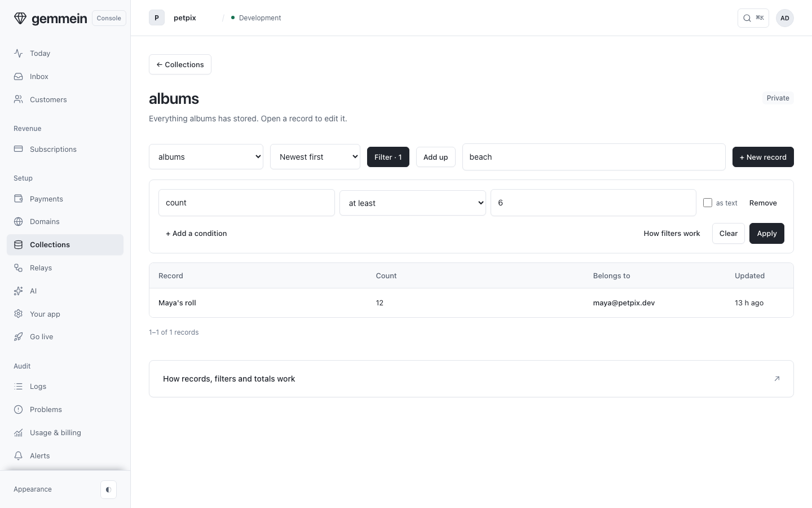812x508 pixels.
Task: Click the Record column header
Action: (x=171, y=275)
